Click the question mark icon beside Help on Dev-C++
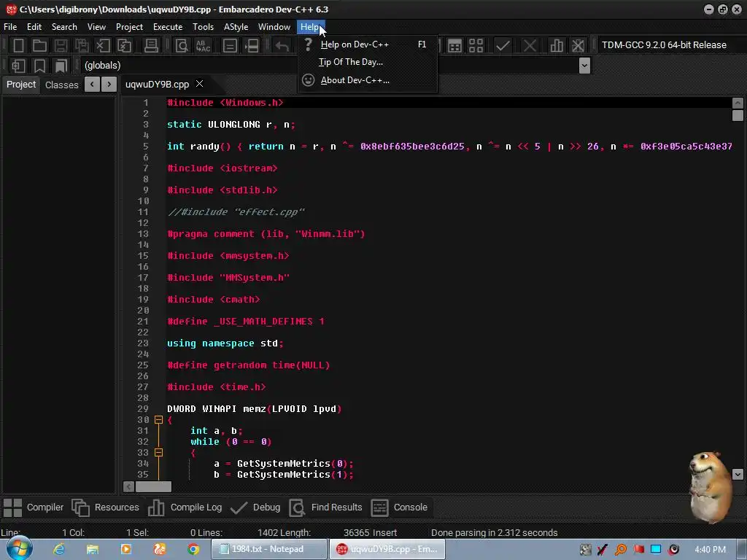Screen dimensions: 747x560 (x=309, y=44)
